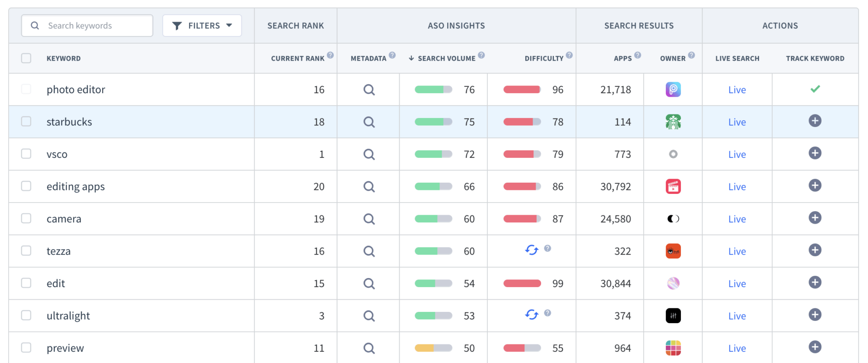
Task: Click the yellow search volume bar for preview
Action: [433, 348]
